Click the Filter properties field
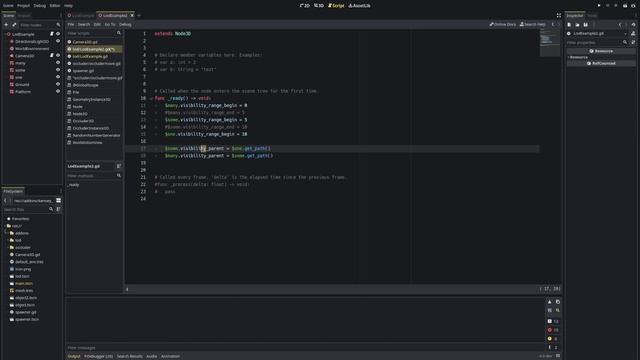The height and width of the screenshot is (360, 640). 597,42
